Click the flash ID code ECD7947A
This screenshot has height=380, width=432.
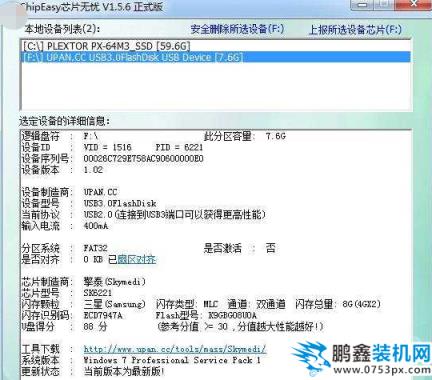[103, 315]
